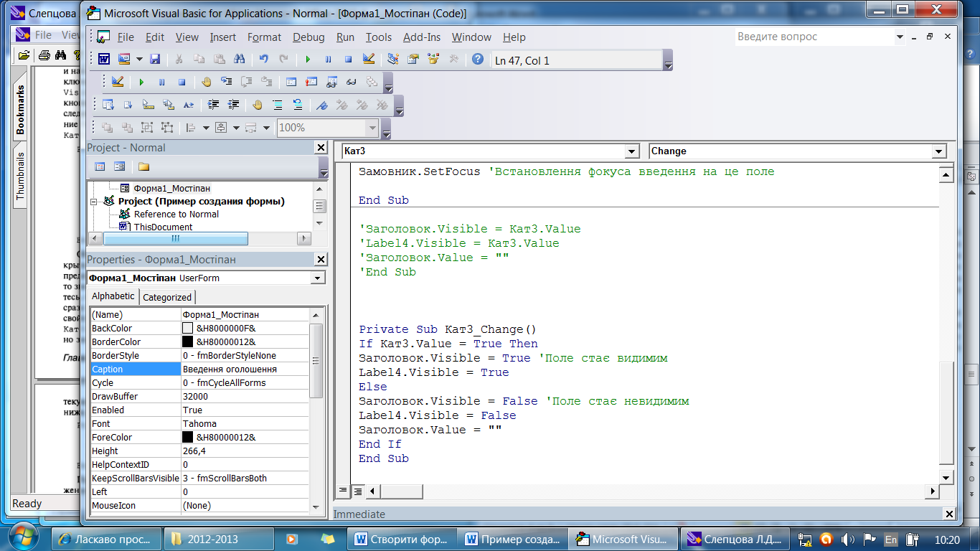Comment Block the selected lines
Viewport: 980px width, 551px height.
pos(278,105)
